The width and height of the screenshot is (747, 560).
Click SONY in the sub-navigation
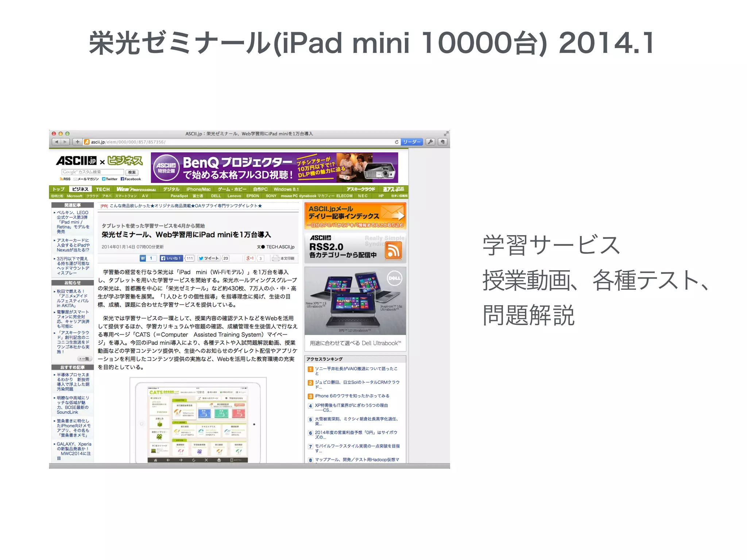tap(271, 196)
